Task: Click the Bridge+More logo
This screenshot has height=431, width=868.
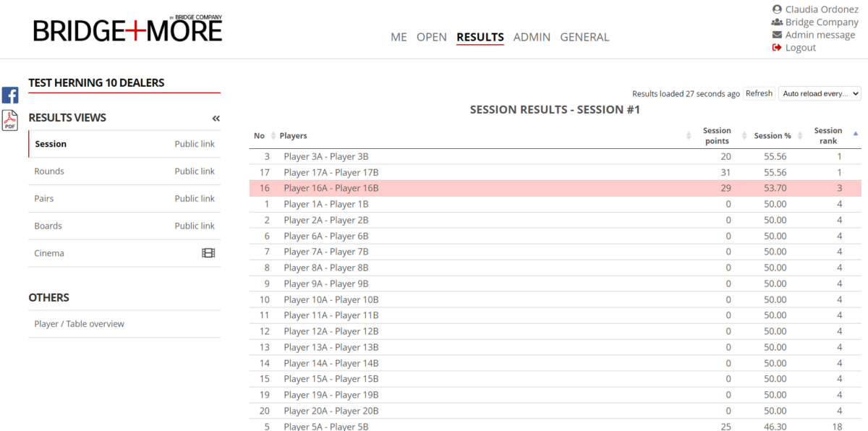Action: pyautogui.click(x=127, y=30)
